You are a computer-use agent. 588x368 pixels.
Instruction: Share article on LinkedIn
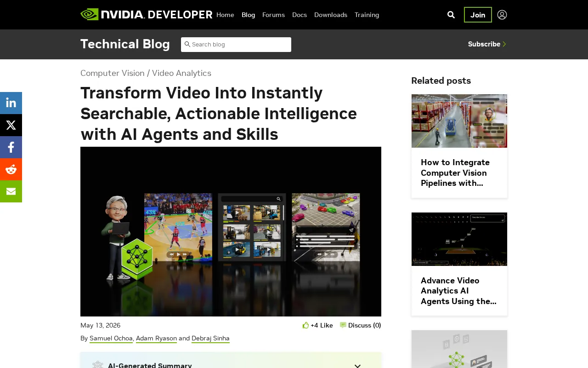tap(11, 103)
